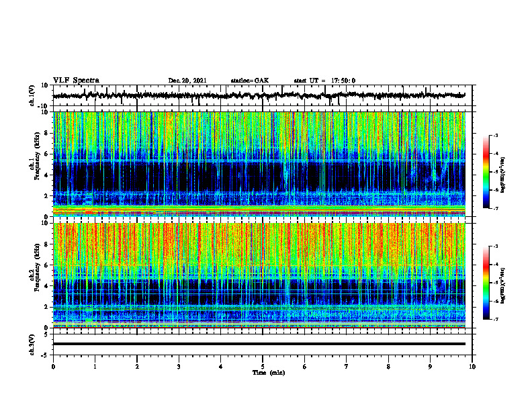The width and height of the screenshot is (532, 411).
Task: Click the 3 minute tick label on time axis
Action: [179, 367]
